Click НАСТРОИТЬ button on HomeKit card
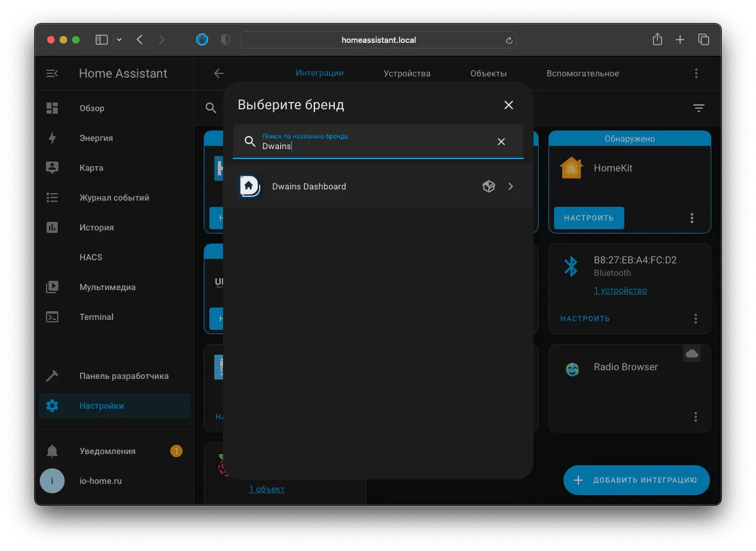This screenshot has width=756, height=551. tap(589, 218)
